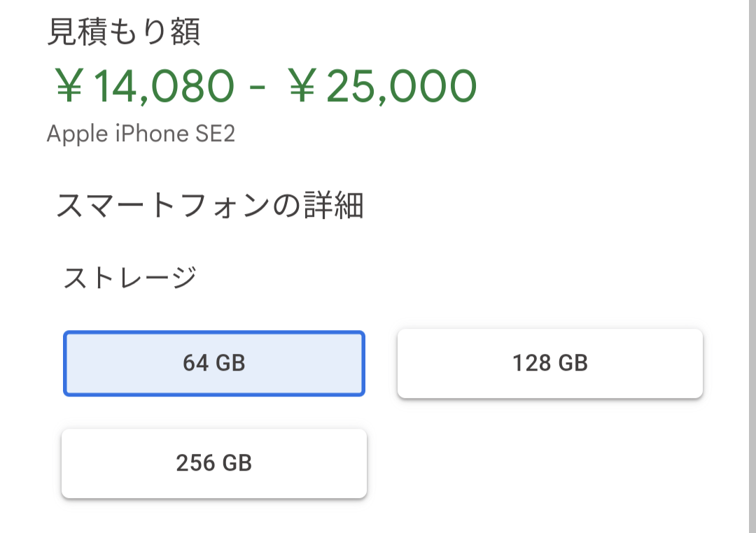
Task: Click the ￥14,080 minimum estimate amount
Action: [x=144, y=86]
